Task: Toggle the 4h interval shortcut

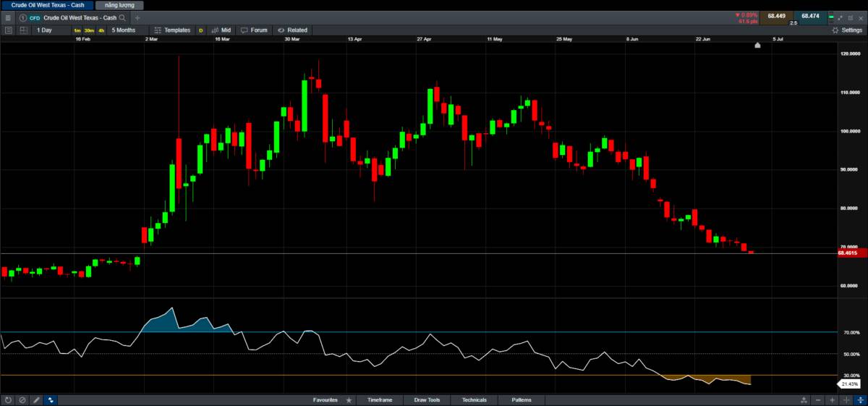Action: click(101, 30)
